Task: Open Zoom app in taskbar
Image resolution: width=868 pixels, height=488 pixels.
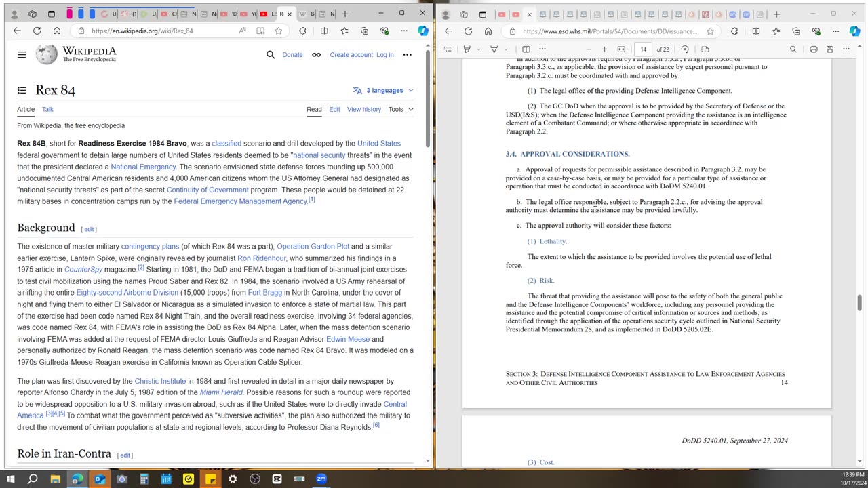Action: pos(321,479)
